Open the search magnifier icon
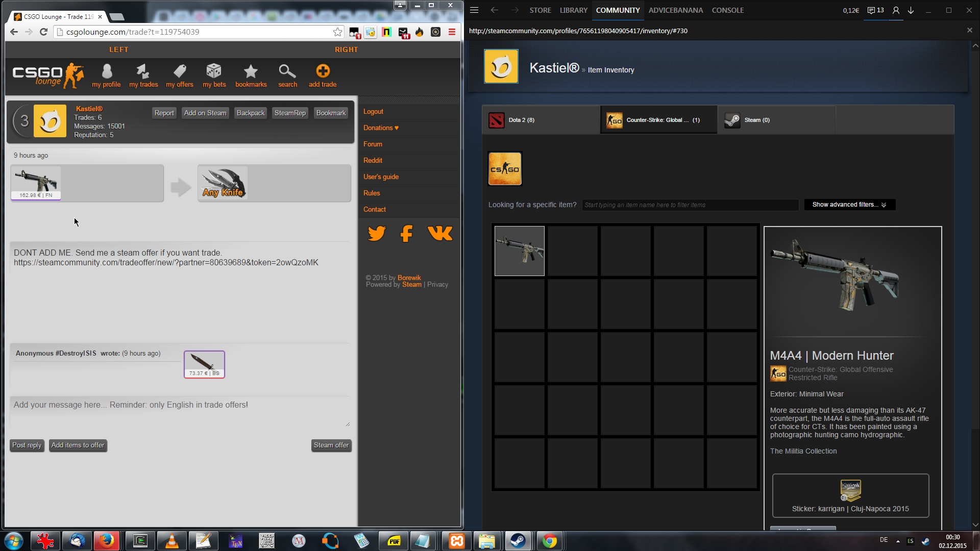Screen dimensions: 980x551 coord(287,71)
